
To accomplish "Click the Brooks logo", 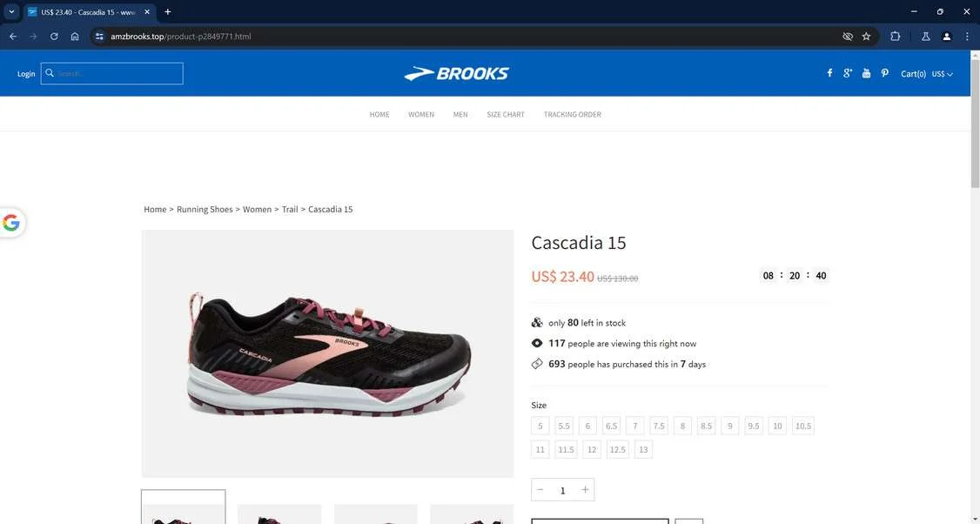I will click(456, 74).
